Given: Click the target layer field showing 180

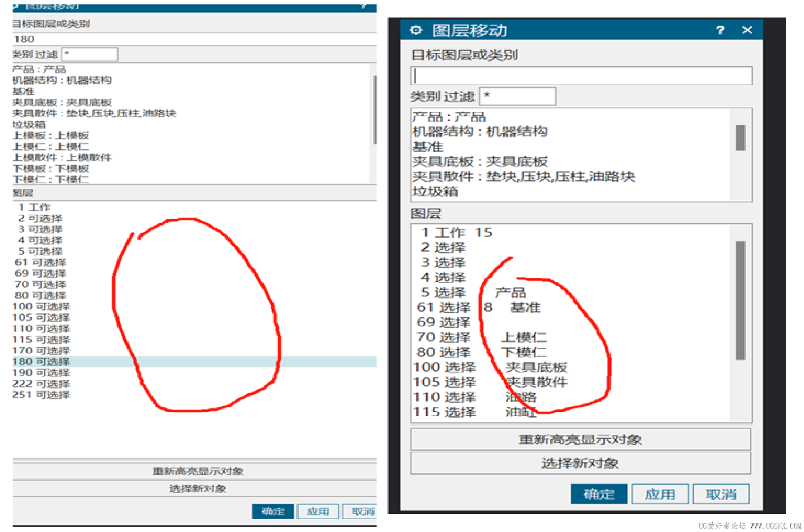Looking at the screenshot, I should (194, 39).
